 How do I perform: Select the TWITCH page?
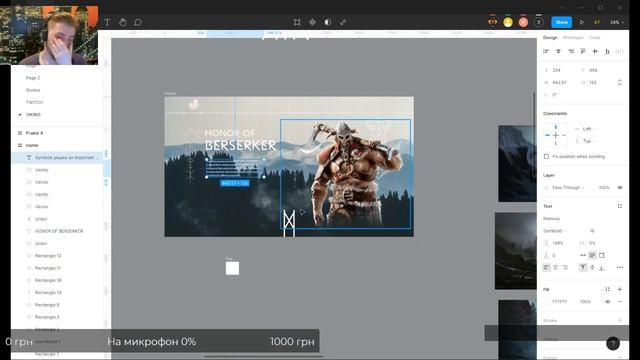coord(34,102)
